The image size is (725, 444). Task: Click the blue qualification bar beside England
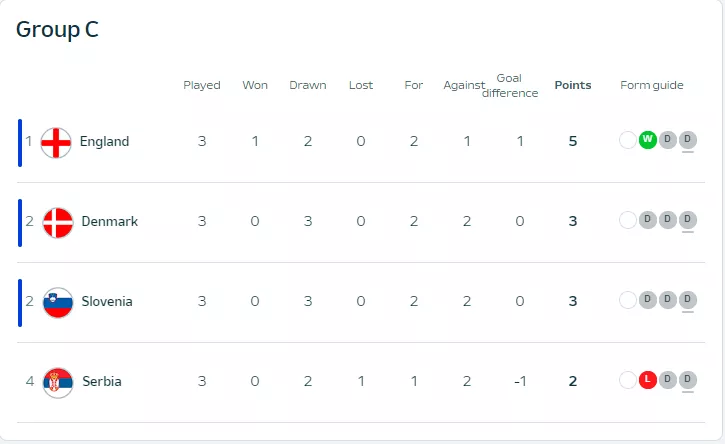pos(19,142)
